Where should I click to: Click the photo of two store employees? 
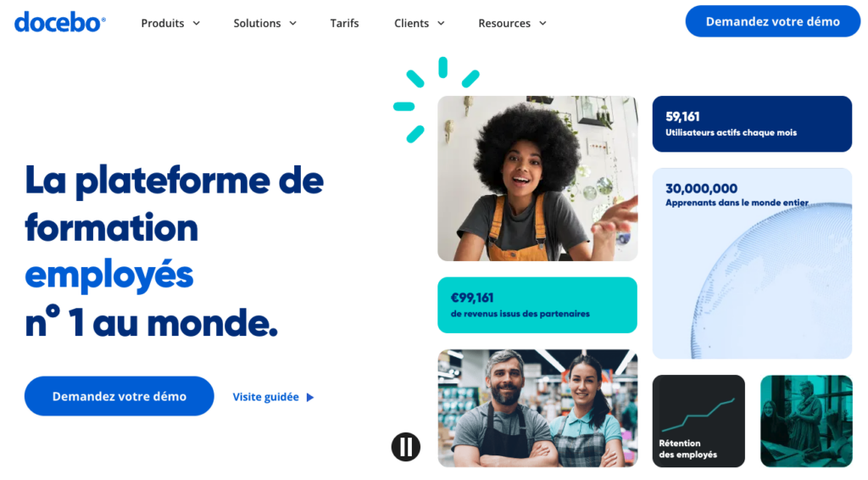tap(537, 408)
